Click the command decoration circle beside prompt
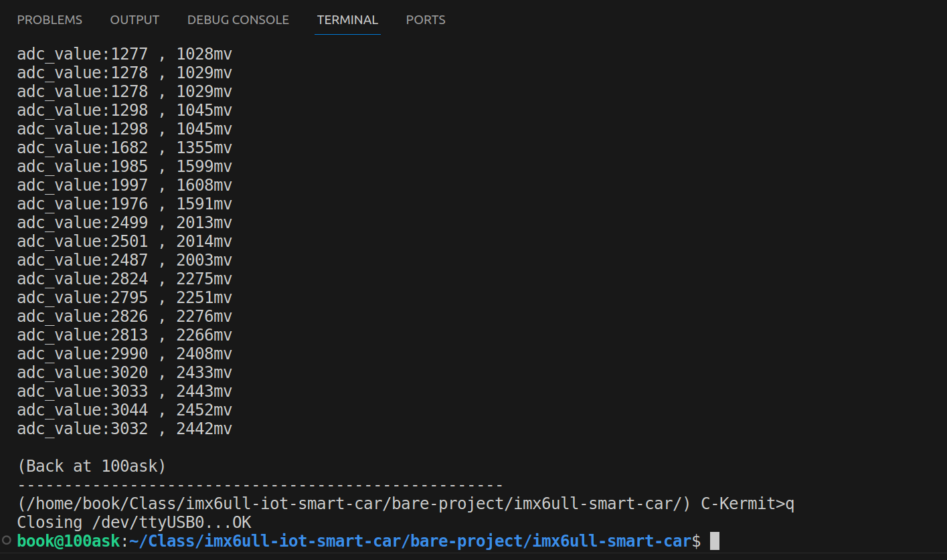Viewport: 947px width, 560px height. click(x=7, y=541)
